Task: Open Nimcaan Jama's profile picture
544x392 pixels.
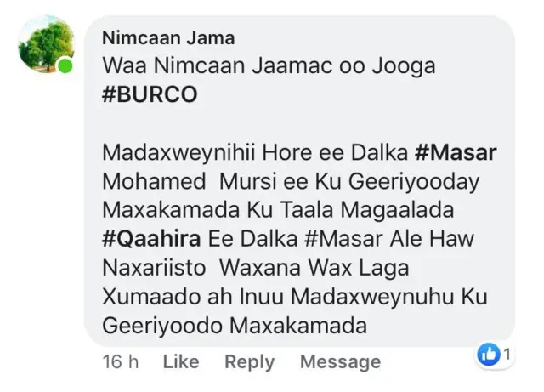Action: click(x=46, y=45)
